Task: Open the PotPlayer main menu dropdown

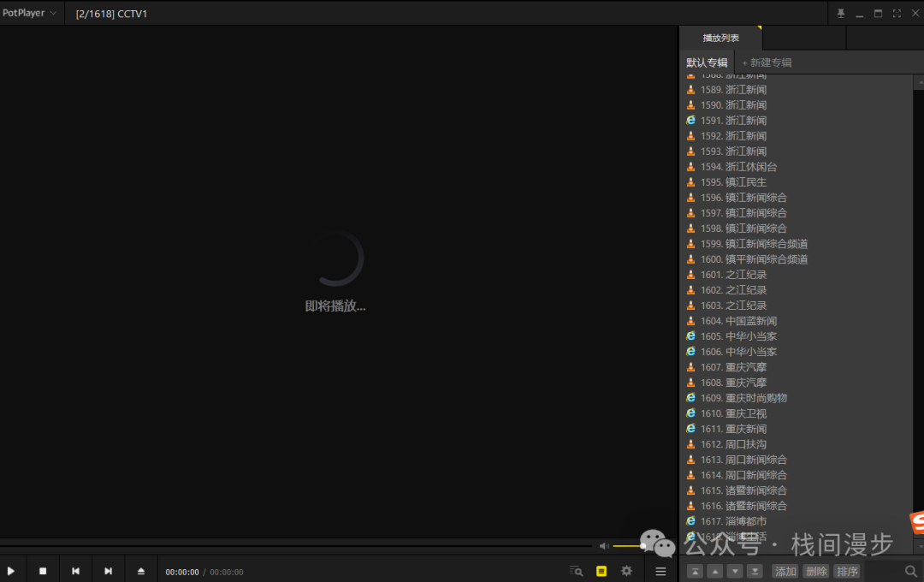Action: [29, 13]
